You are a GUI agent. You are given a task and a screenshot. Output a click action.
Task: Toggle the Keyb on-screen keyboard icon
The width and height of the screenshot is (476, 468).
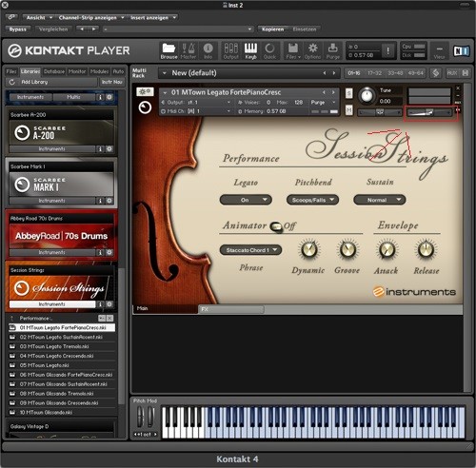pos(250,50)
